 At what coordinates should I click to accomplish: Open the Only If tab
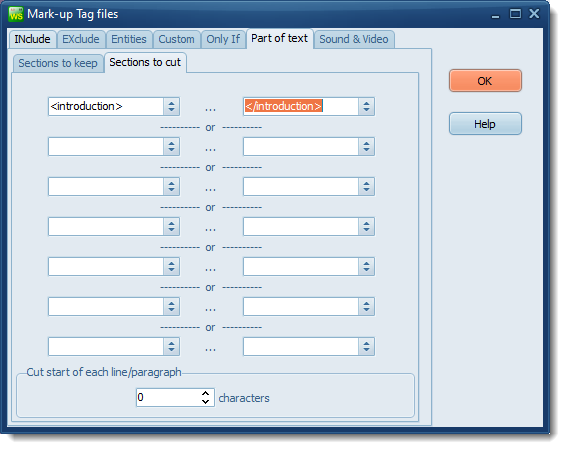point(223,39)
